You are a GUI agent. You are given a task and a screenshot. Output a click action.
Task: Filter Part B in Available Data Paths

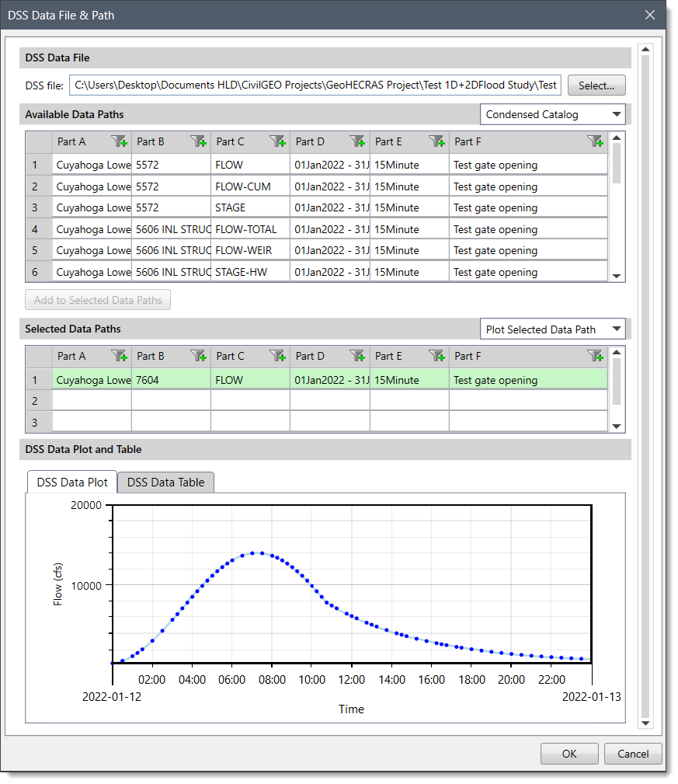[198, 141]
